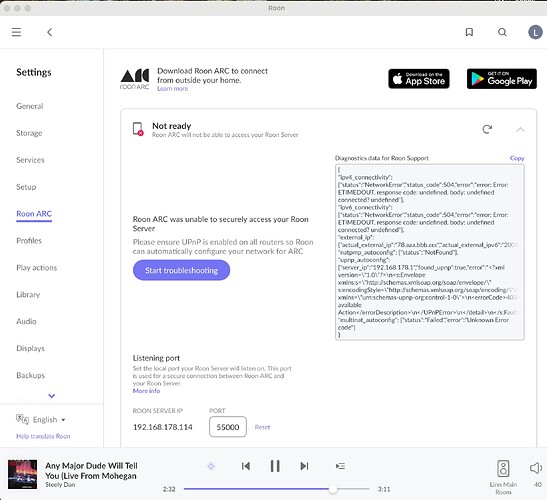This screenshot has height=500, width=547.
Task: Follow the Learn more link
Action: pos(172,89)
